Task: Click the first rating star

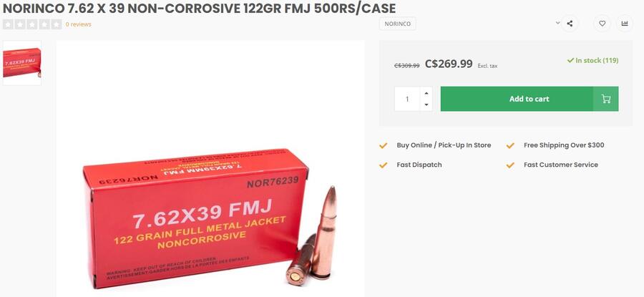Action: tap(8, 24)
